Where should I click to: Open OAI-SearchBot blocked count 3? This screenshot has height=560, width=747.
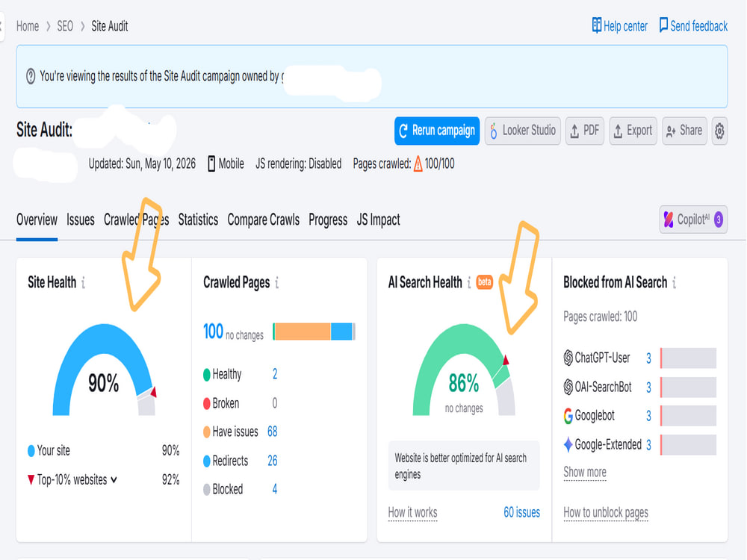648,387
